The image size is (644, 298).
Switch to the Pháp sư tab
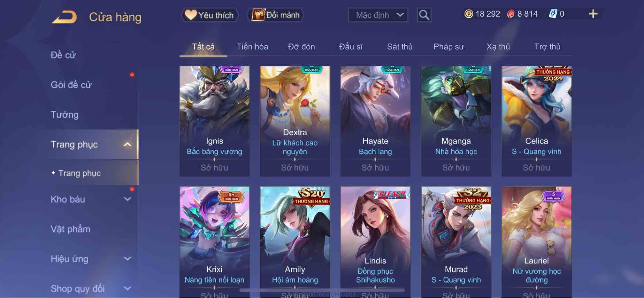click(448, 47)
